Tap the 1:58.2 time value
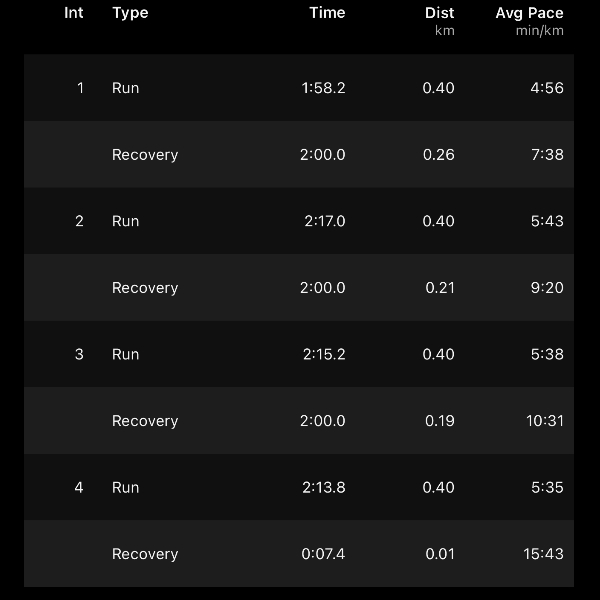The image size is (600, 600). (x=323, y=88)
